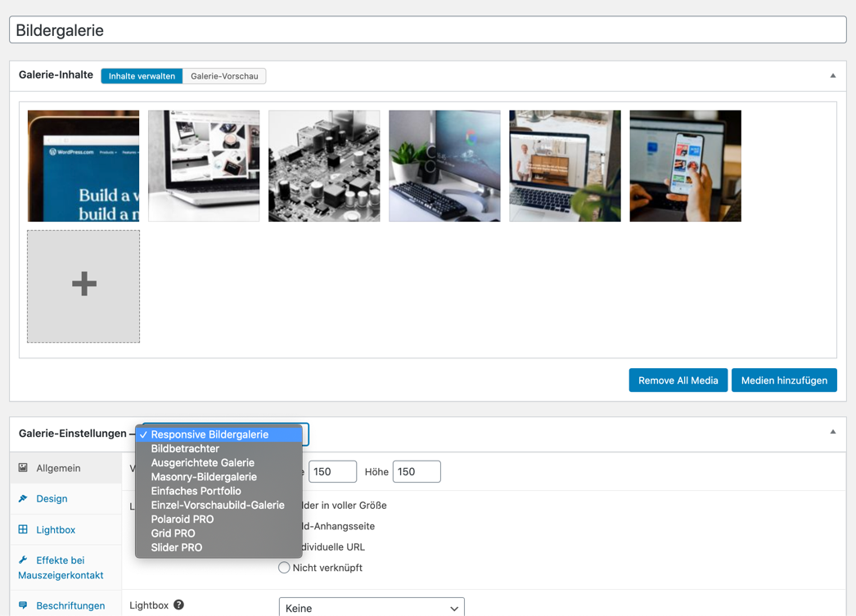Image resolution: width=856 pixels, height=616 pixels.
Task: Click the wrench icon for Effekte bei Mauszeigerkontakt
Action: pos(23,560)
